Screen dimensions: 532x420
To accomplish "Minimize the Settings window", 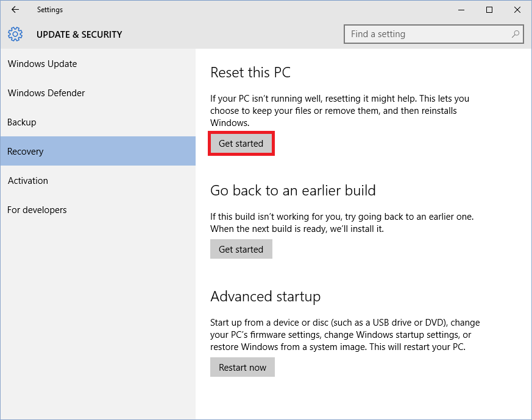I will pyautogui.click(x=461, y=10).
